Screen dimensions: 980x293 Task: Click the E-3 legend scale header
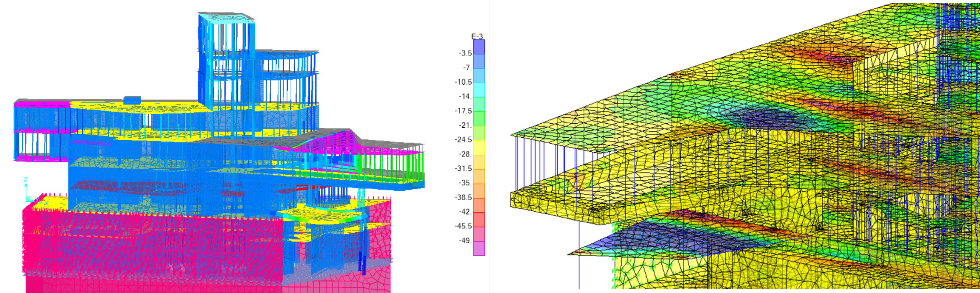[477, 36]
